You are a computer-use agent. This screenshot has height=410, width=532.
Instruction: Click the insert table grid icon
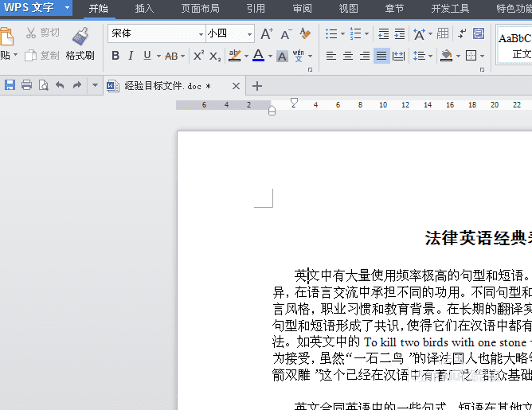click(x=443, y=33)
